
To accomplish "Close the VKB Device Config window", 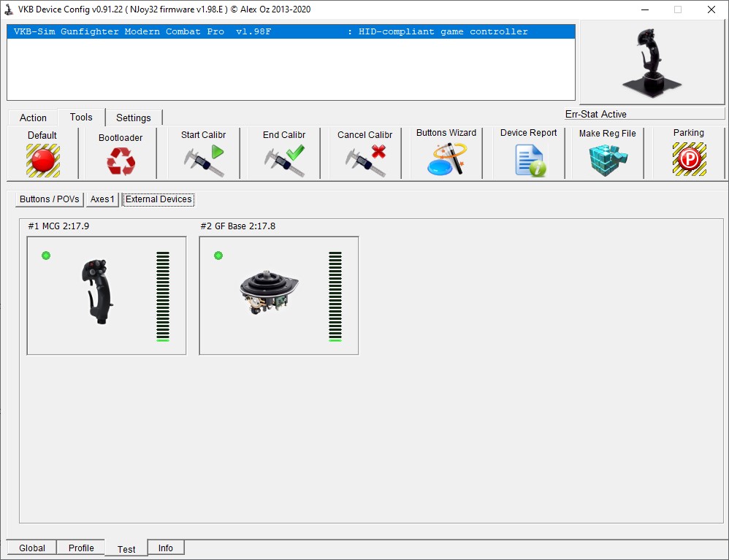I will (711, 9).
